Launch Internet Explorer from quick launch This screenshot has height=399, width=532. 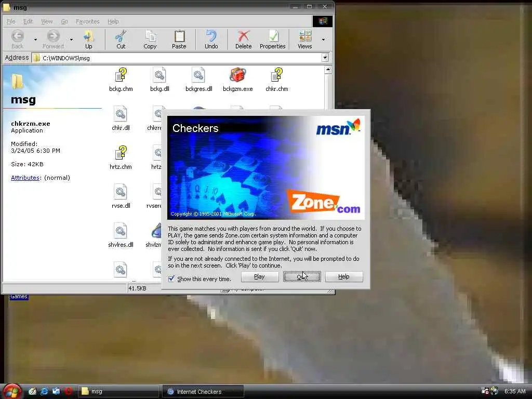(44, 391)
